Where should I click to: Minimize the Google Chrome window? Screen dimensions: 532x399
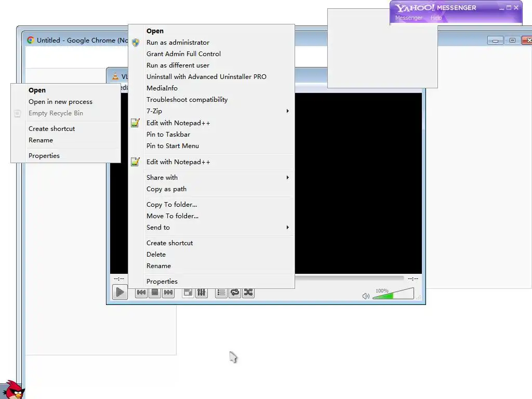tap(495, 41)
